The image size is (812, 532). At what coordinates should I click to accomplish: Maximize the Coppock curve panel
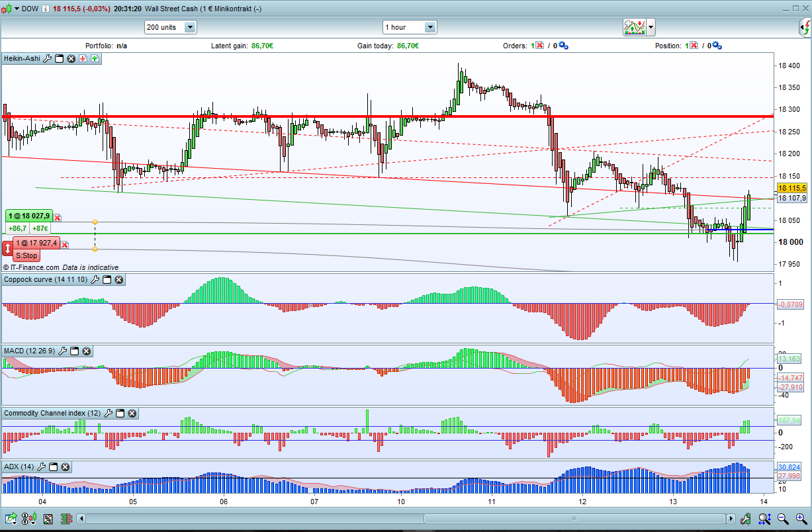107,280
